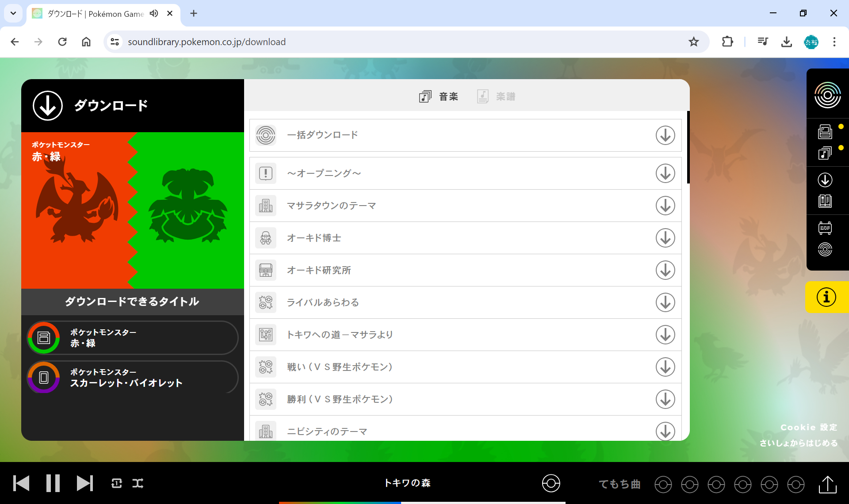Open music notes icon in right sidebar
Viewport: 849px width, 504px height.
[825, 153]
